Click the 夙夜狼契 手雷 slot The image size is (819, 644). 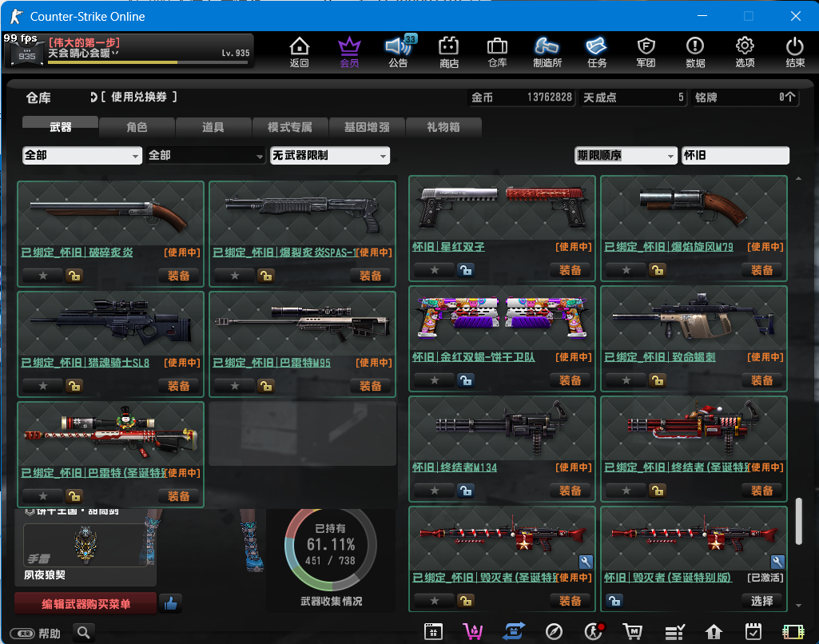point(85,546)
